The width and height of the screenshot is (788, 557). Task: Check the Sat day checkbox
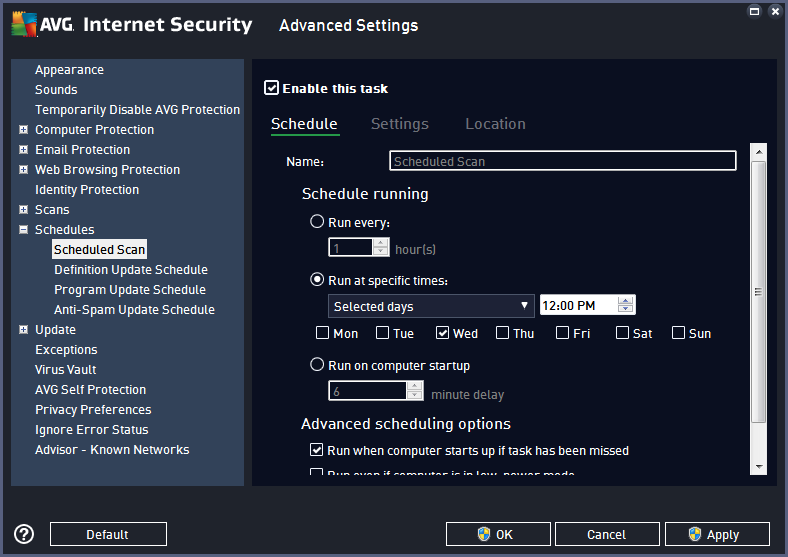(x=622, y=333)
